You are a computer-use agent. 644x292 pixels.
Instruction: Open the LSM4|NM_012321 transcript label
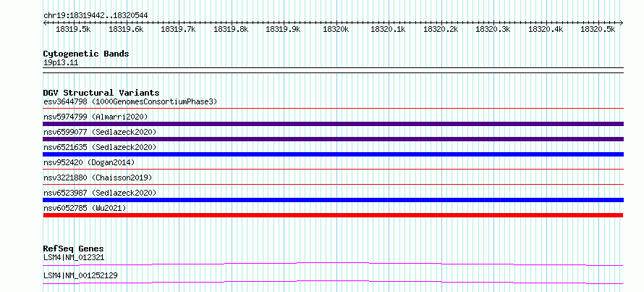74,258
